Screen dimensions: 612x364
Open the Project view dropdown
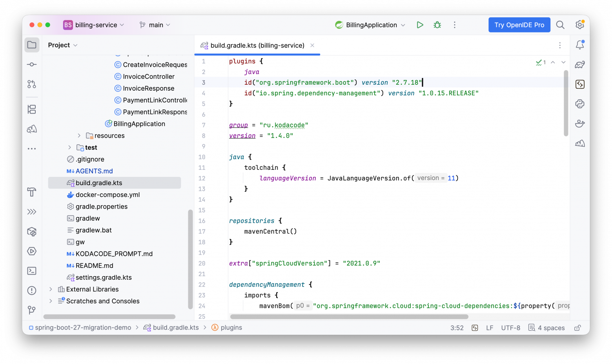[x=63, y=45]
